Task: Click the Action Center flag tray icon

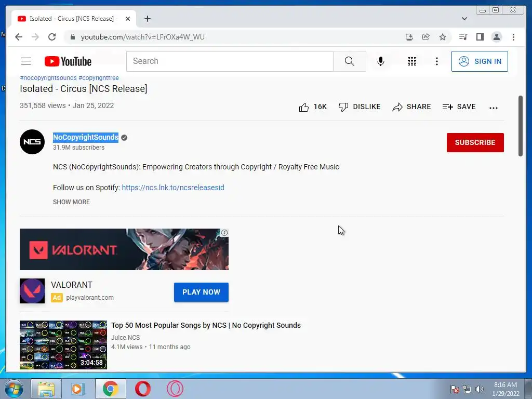Action: [454, 389]
